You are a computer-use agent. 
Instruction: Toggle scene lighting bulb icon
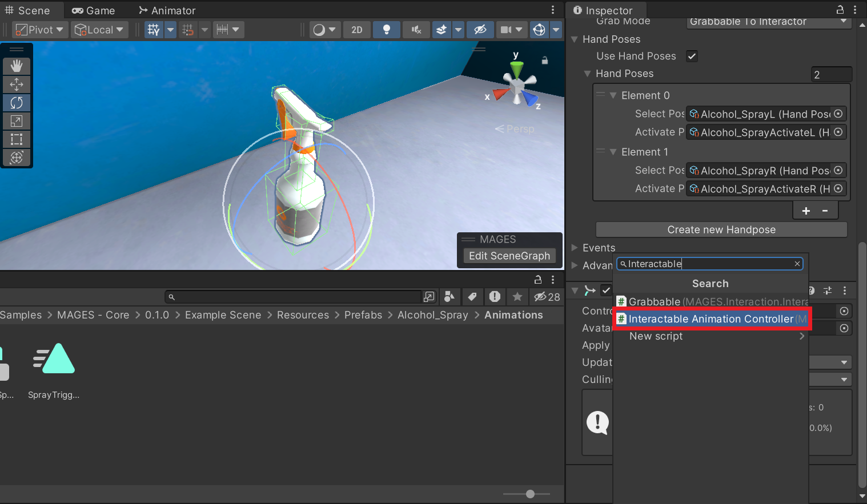click(387, 30)
